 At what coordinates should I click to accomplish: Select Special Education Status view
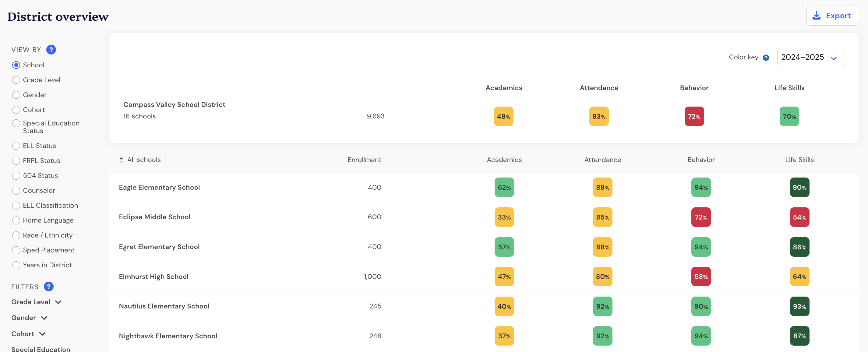pyautogui.click(x=16, y=123)
